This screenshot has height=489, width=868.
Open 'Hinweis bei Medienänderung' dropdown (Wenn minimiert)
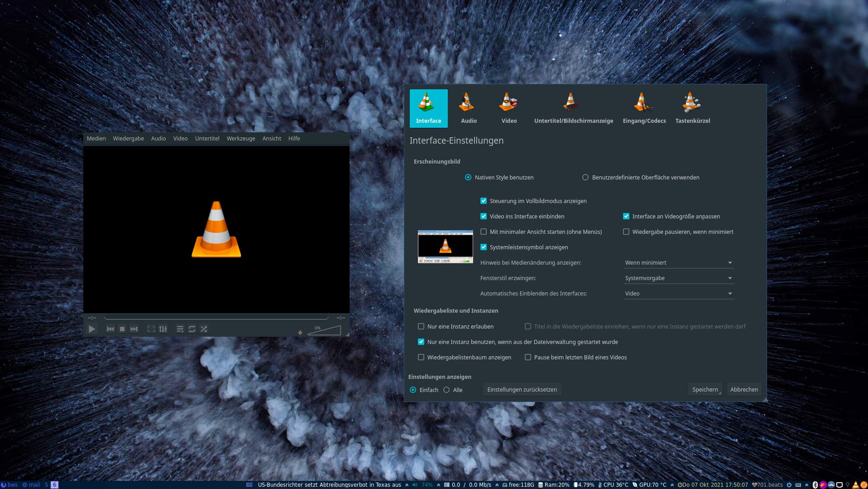pyautogui.click(x=678, y=263)
